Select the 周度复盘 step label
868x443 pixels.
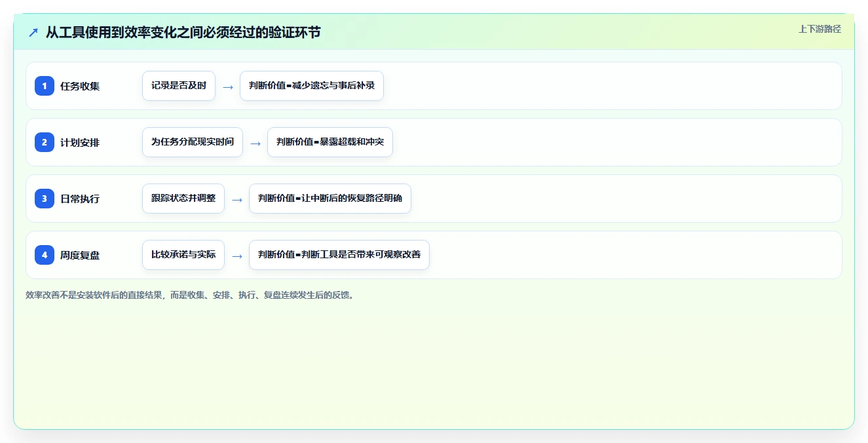[80, 255]
